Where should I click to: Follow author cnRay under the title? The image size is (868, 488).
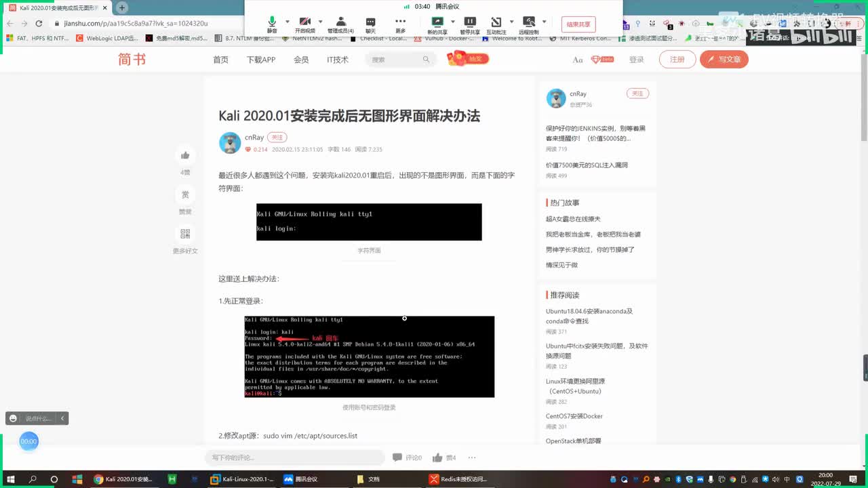(277, 138)
